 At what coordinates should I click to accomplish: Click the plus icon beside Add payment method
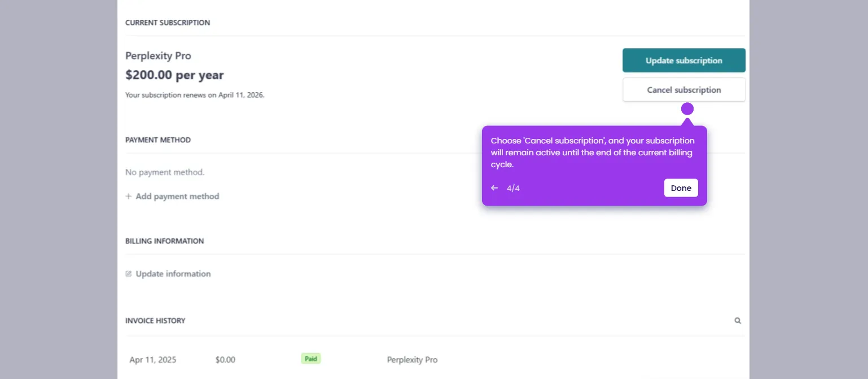tap(129, 197)
